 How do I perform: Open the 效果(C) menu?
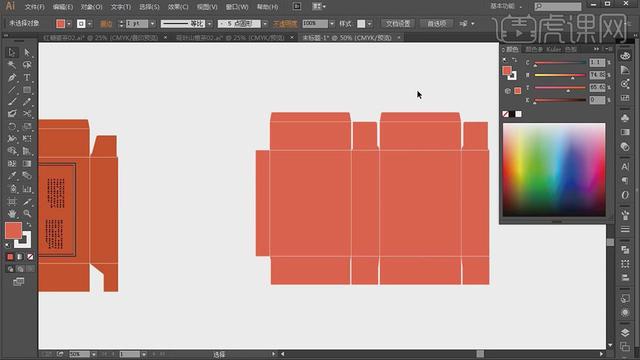178,7
